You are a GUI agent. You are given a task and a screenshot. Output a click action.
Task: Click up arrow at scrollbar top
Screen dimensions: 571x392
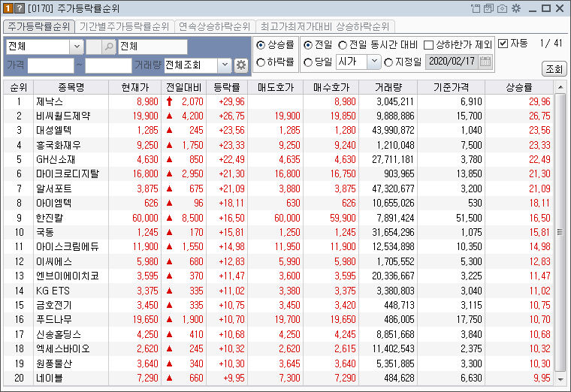(560, 87)
